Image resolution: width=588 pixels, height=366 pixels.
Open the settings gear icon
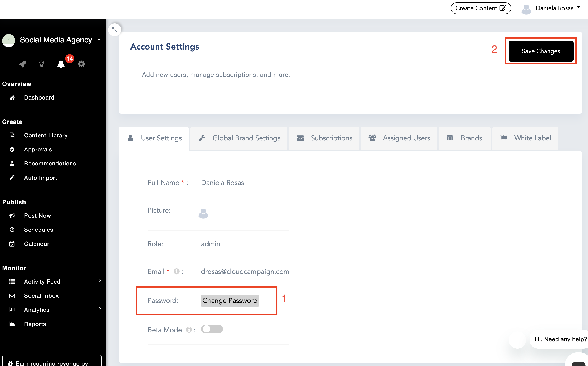tap(82, 64)
